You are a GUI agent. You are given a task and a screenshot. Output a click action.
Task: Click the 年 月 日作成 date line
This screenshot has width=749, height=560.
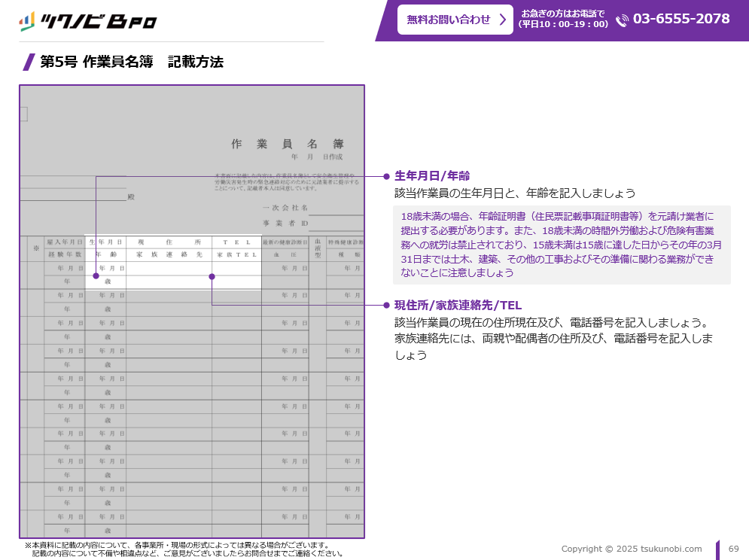pyautogui.click(x=317, y=157)
